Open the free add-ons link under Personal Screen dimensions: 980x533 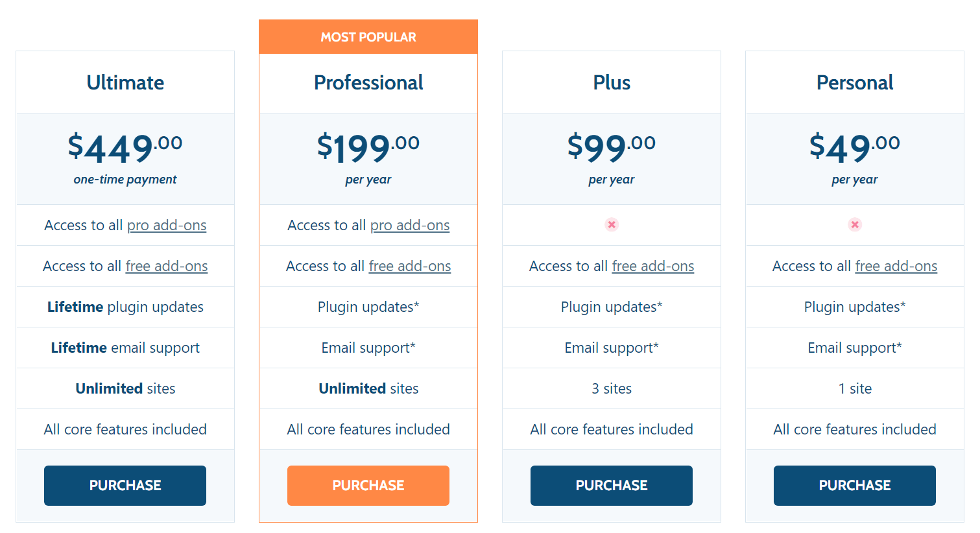[x=896, y=266]
